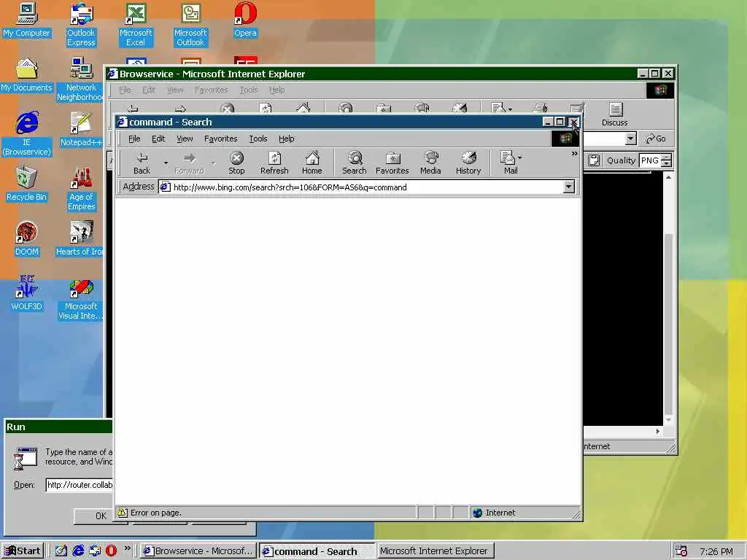Select the WOLF3D desktop shortcut
Image resolution: width=747 pixels, height=560 pixels.
pos(27,294)
